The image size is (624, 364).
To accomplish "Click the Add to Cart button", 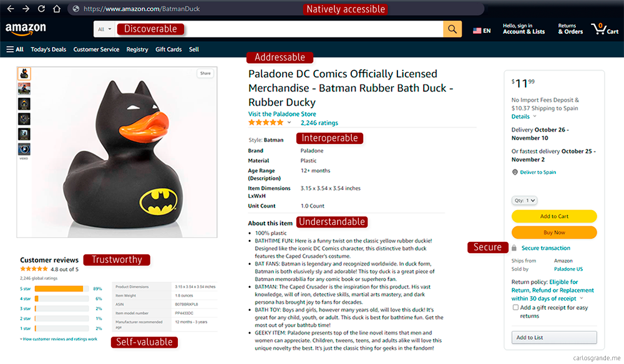I will tap(554, 216).
